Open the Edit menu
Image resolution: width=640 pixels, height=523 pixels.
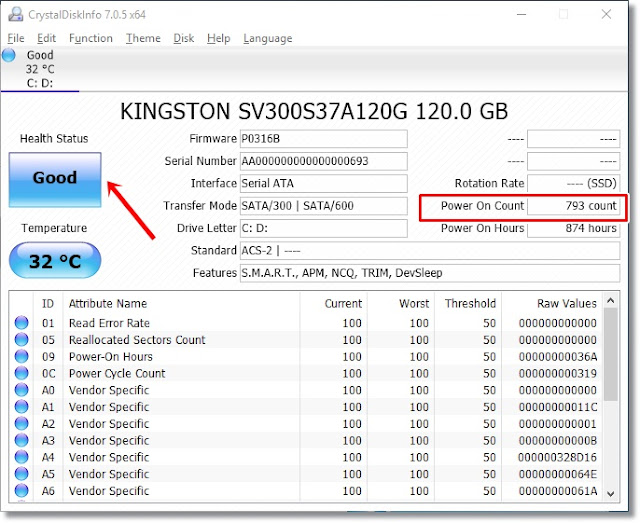[x=46, y=38]
